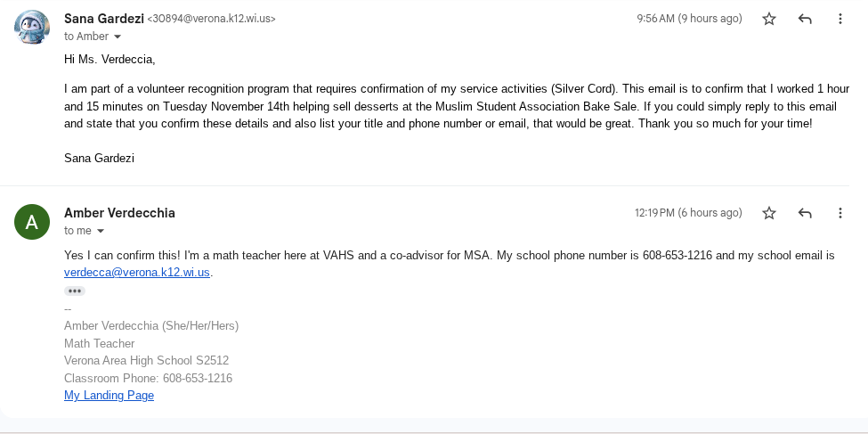Open the "My Landing Page" link
This screenshot has height=434, width=868.
109,395
